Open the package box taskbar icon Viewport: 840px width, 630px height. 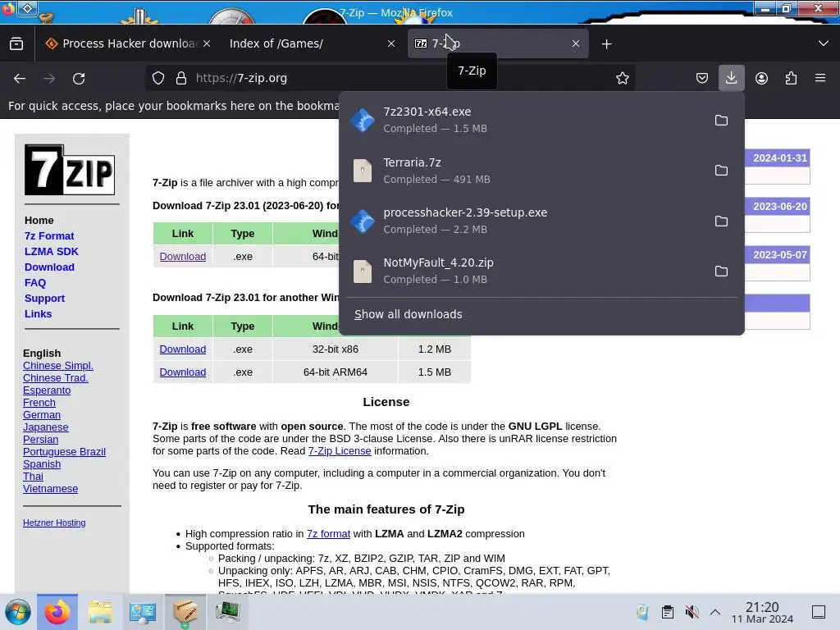(x=185, y=612)
